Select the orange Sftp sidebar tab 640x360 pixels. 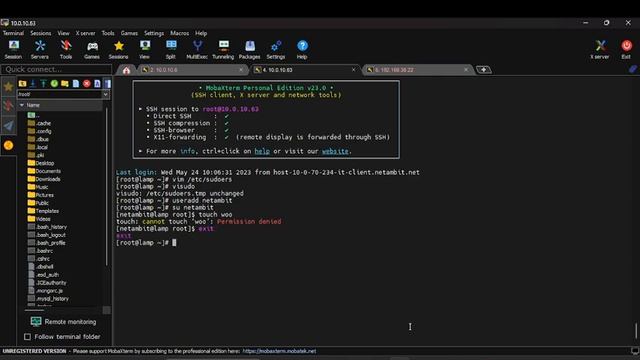pos(8,145)
